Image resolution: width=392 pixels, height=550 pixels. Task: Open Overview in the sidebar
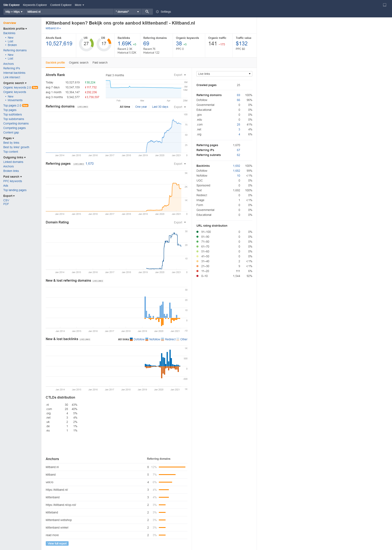(10, 23)
